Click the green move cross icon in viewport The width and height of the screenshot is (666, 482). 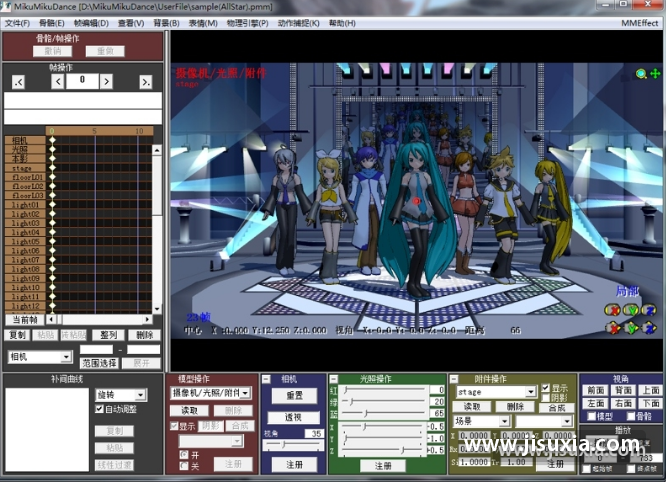tap(656, 74)
